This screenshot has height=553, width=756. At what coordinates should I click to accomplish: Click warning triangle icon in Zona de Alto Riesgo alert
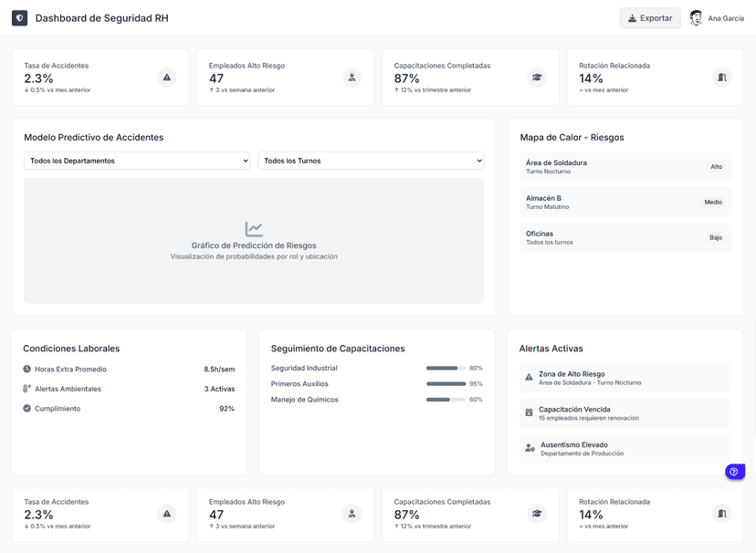[529, 377]
